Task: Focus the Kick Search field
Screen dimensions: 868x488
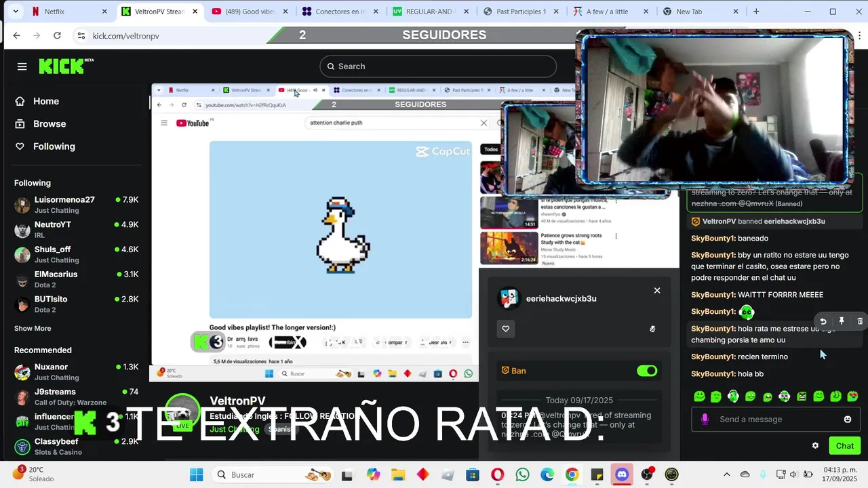Action: click(438, 66)
